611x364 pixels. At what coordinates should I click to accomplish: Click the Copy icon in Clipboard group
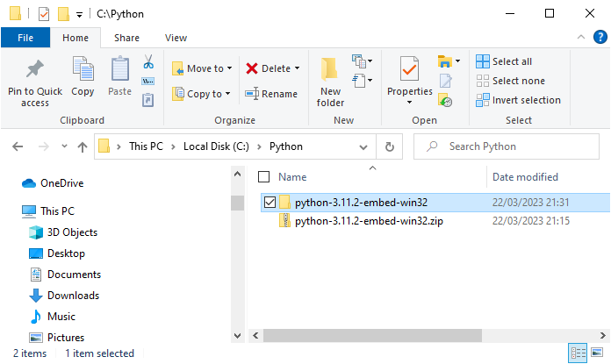pos(83,70)
